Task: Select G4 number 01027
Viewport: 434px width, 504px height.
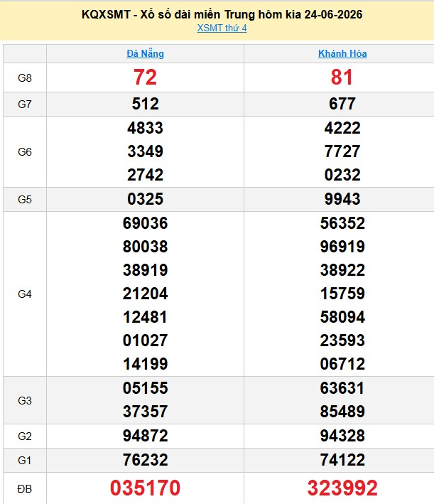Action: coord(145,341)
